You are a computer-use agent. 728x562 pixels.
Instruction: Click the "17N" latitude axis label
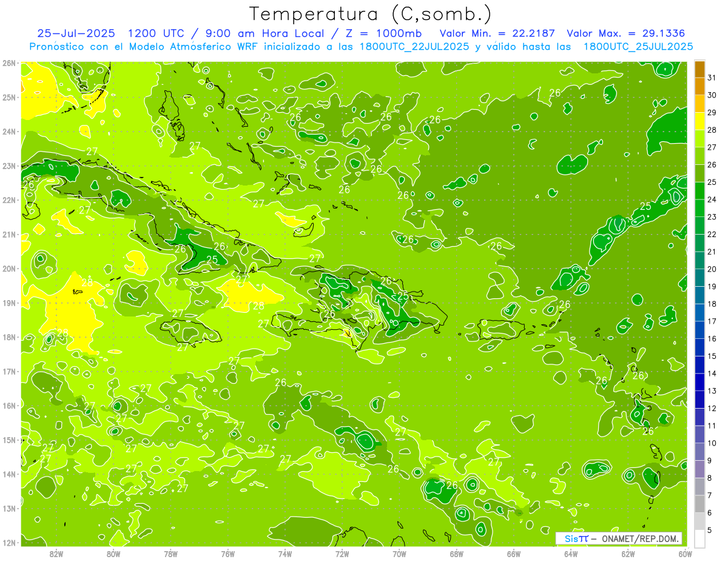(x=8, y=372)
